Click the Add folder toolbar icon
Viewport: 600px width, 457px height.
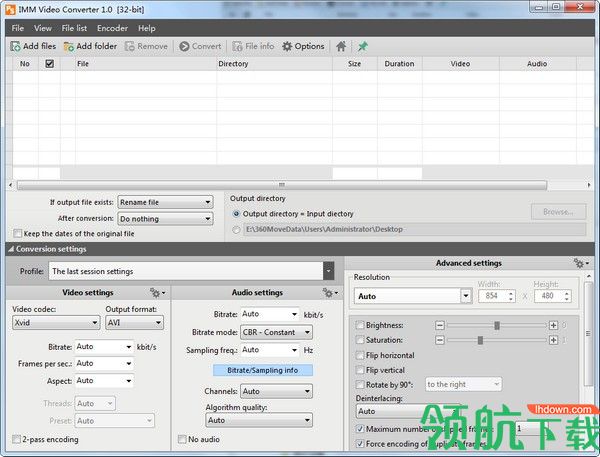pyautogui.click(x=69, y=46)
